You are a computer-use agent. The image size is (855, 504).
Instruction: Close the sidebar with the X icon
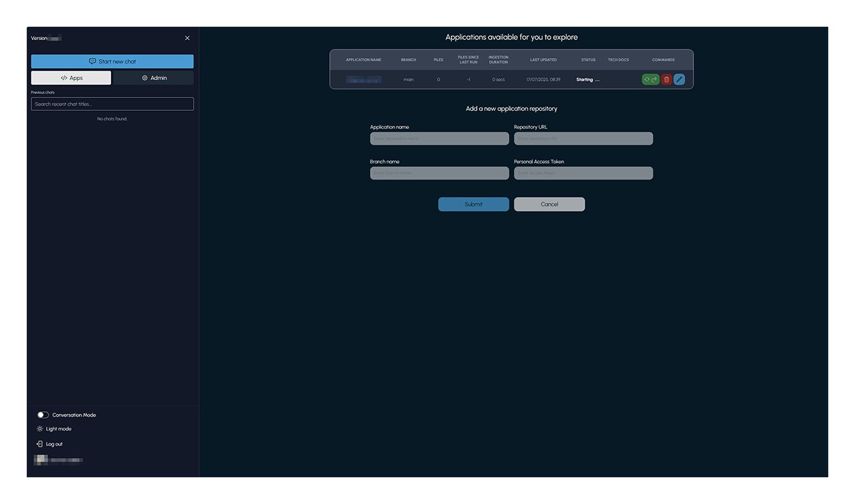(x=187, y=38)
